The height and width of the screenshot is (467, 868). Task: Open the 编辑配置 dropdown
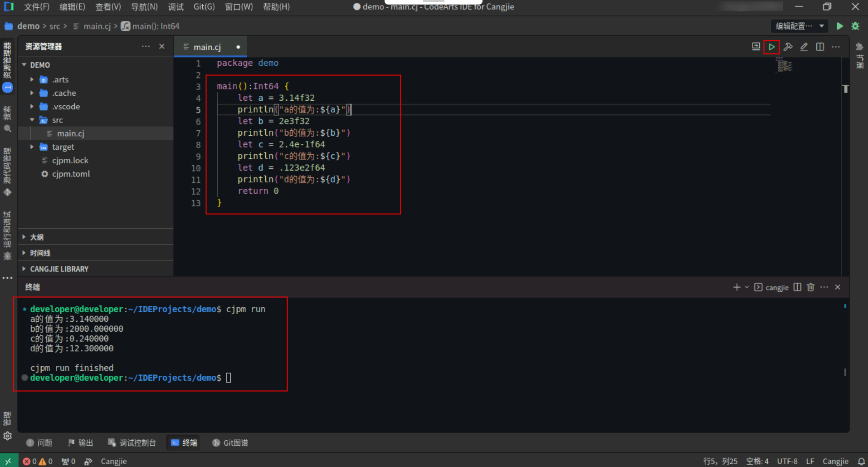[x=799, y=26]
